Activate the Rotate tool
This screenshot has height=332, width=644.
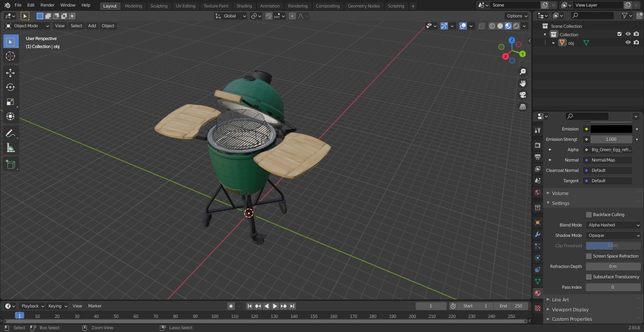click(x=10, y=87)
